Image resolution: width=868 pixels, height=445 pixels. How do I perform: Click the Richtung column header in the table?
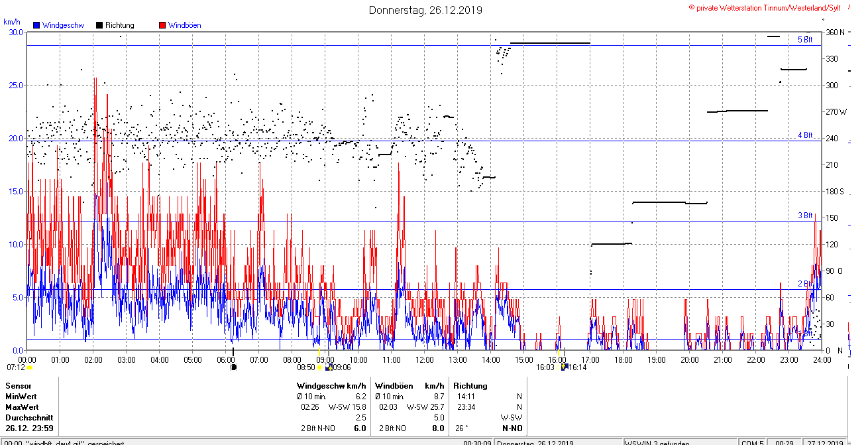tap(470, 385)
